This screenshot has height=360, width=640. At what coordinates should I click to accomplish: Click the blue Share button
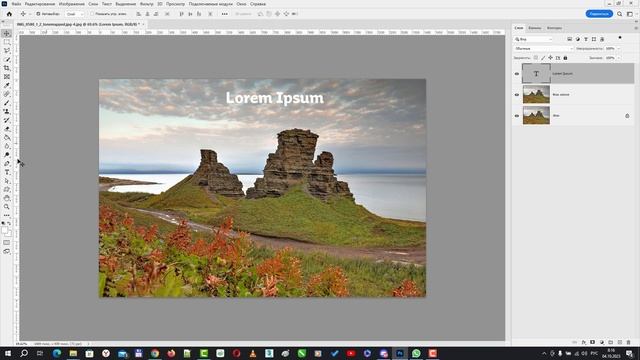tap(599, 14)
